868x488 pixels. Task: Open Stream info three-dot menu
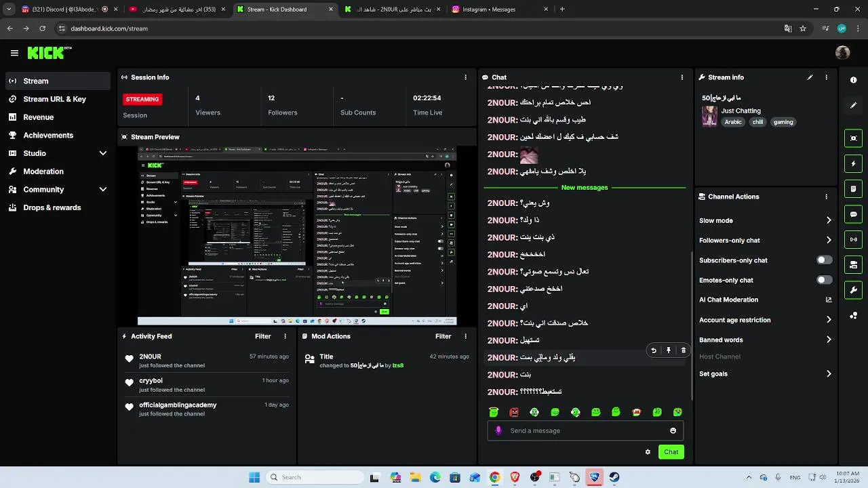826,77
